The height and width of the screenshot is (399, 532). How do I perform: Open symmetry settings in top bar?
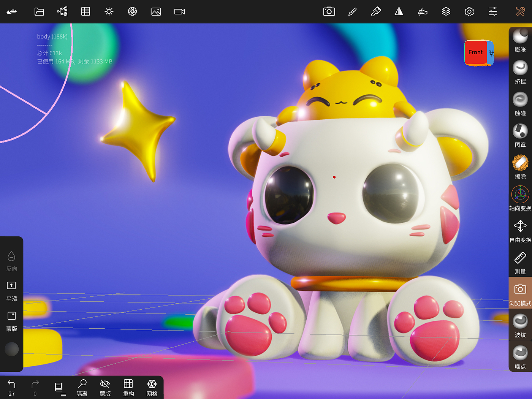point(399,12)
